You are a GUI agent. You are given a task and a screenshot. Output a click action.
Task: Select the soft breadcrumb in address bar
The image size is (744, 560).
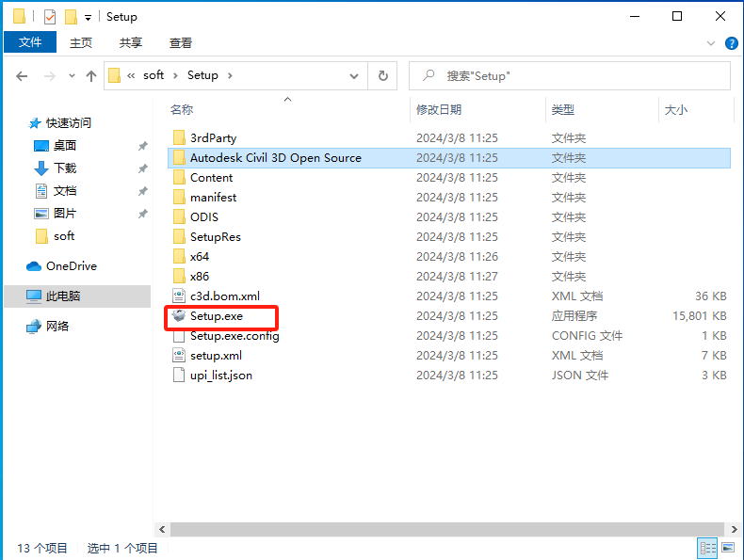[x=154, y=75]
